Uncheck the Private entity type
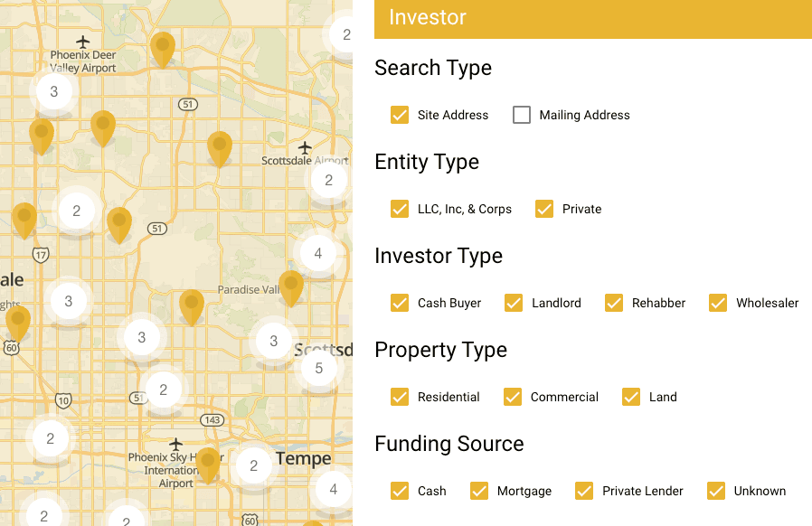812x526 pixels. [544, 209]
